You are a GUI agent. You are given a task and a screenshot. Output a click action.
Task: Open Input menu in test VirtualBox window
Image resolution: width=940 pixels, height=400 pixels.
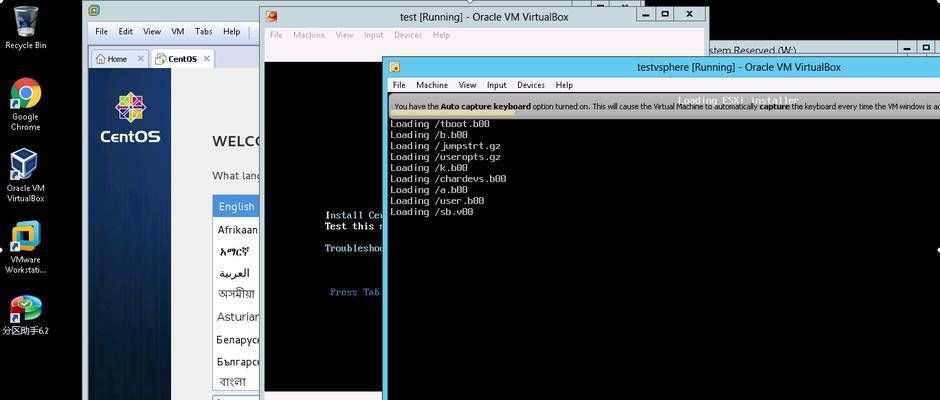click(373, 35)
